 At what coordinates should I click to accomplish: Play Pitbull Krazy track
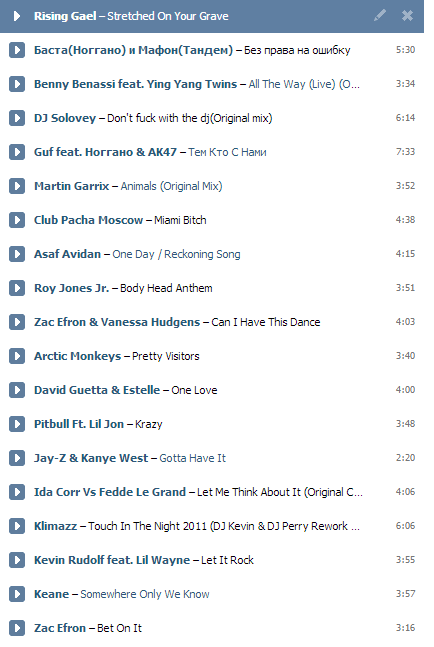click(17, 424)
